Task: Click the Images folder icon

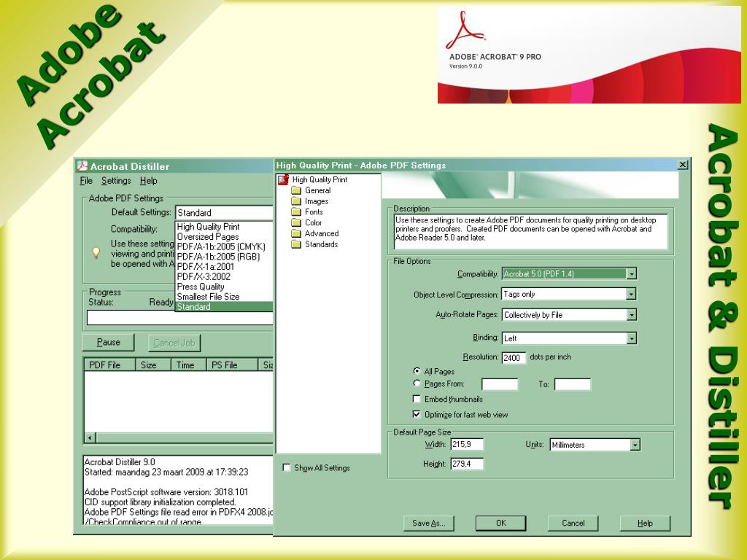Action: [x=296, y=201]
